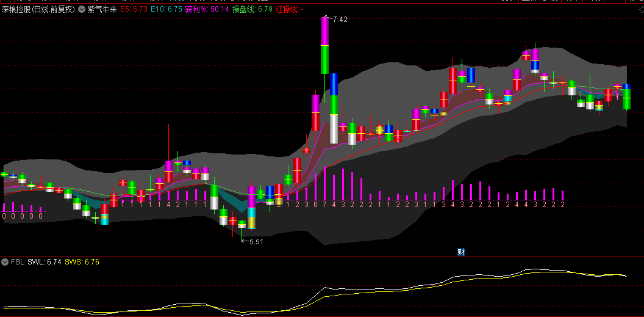Click the 获利%: 50.14 readout
Image resolution: width=644 pixels, height=317 pixels.
click(207, 9)
